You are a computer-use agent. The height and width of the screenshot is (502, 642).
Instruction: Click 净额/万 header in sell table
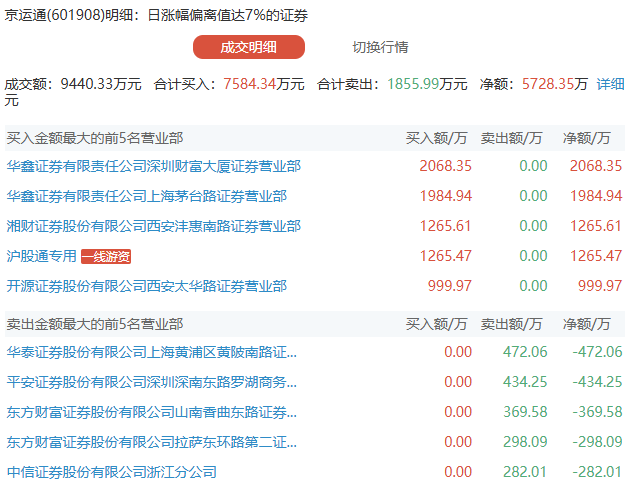tap(587, 324)
